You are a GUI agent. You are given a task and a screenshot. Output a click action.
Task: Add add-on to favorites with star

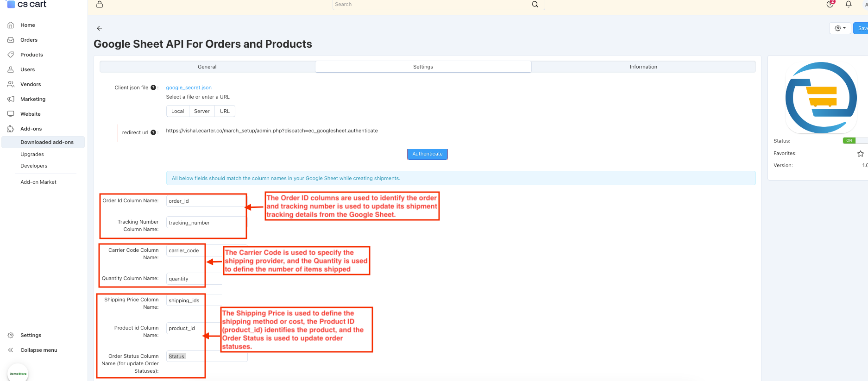(x=861, y=154)
